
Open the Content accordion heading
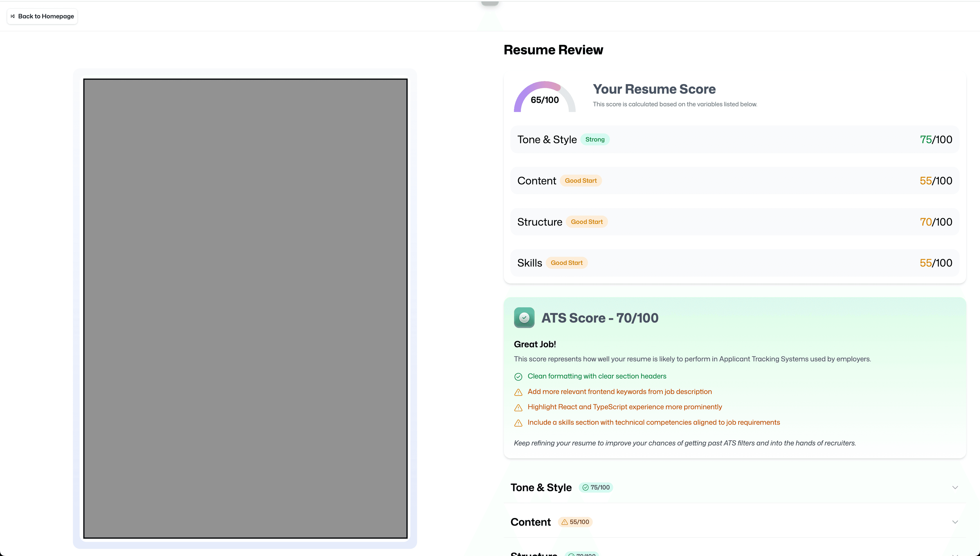(530, 522)
